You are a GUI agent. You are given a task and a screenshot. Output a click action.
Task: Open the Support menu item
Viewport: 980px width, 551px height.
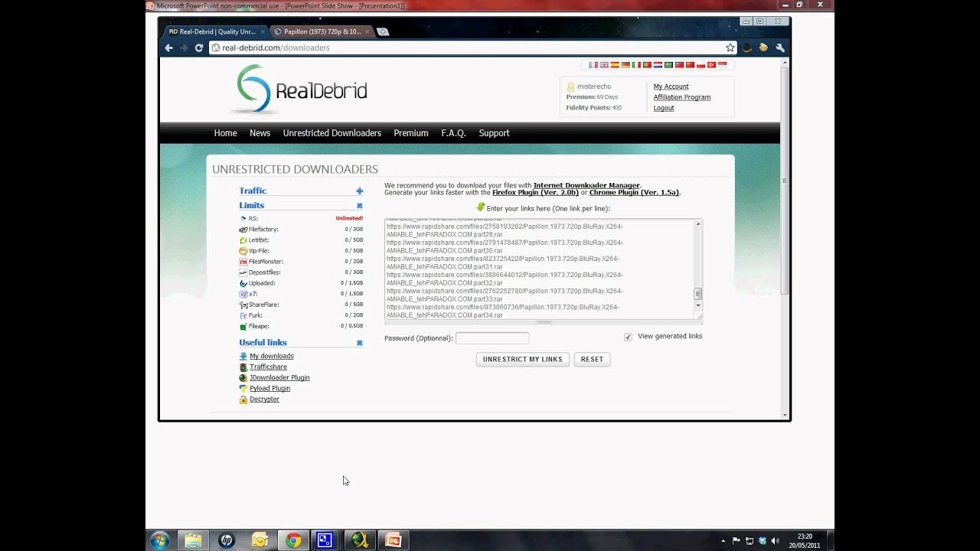(x=494, y=133)
